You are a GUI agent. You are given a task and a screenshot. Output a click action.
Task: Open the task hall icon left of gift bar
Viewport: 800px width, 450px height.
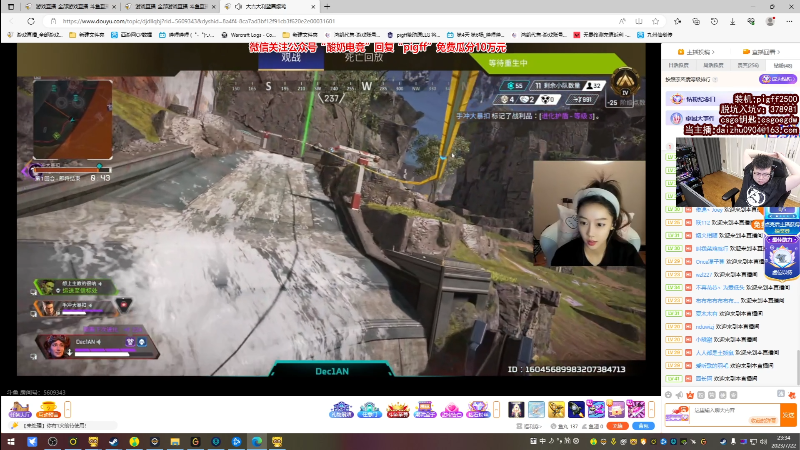20,409
